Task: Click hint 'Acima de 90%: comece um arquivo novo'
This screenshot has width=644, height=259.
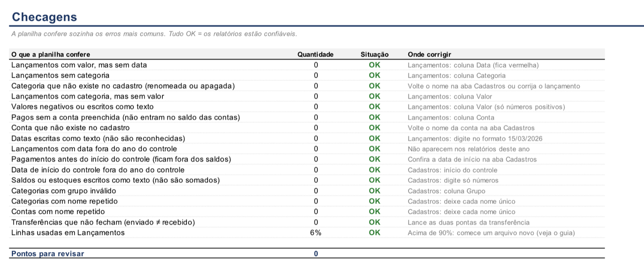Action: pyautogui.click(x=491, y=233)
